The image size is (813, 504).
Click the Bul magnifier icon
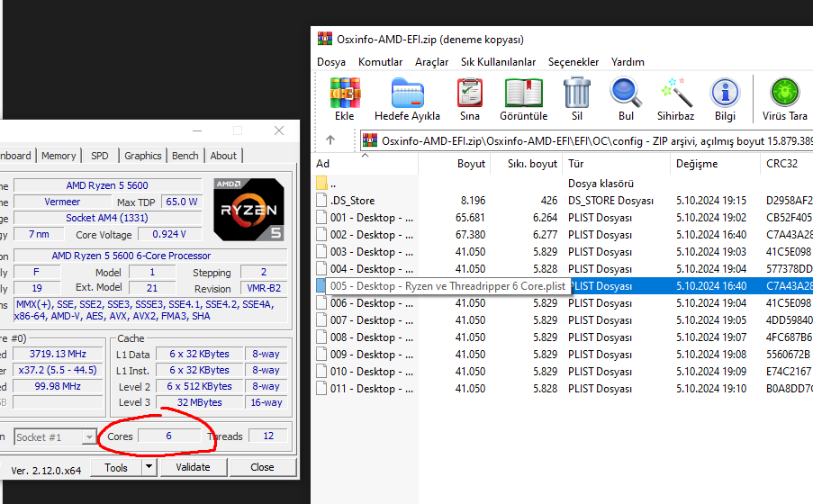click(x=626, y=93)
